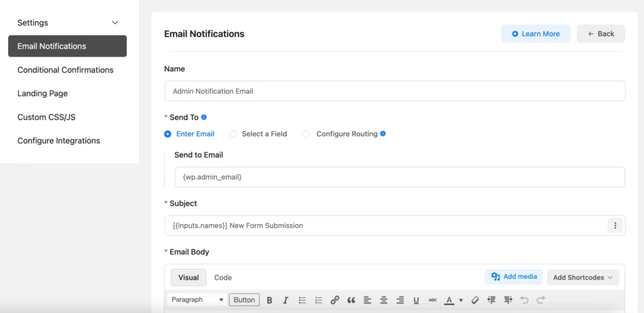
Task: Select the Select a Field radio option
Action: pos(233,134)
